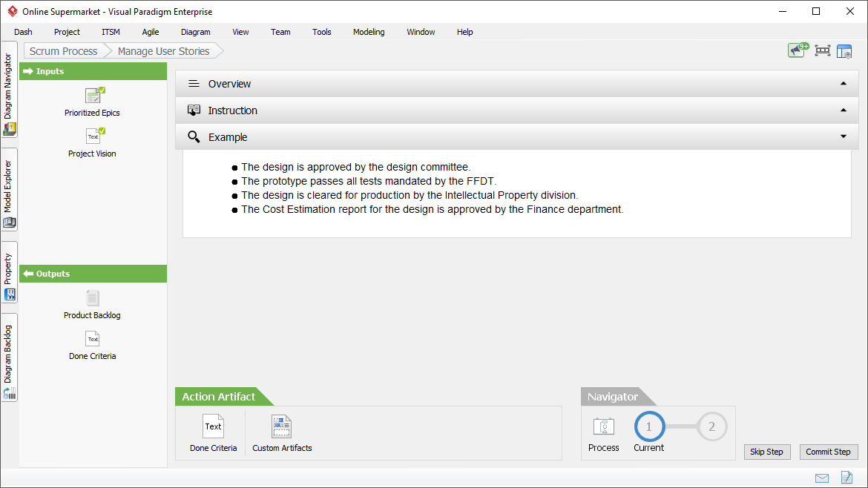Click the Inputs panel header
The height and width of the screenshot is (488, 868).
tap(93, 71)
